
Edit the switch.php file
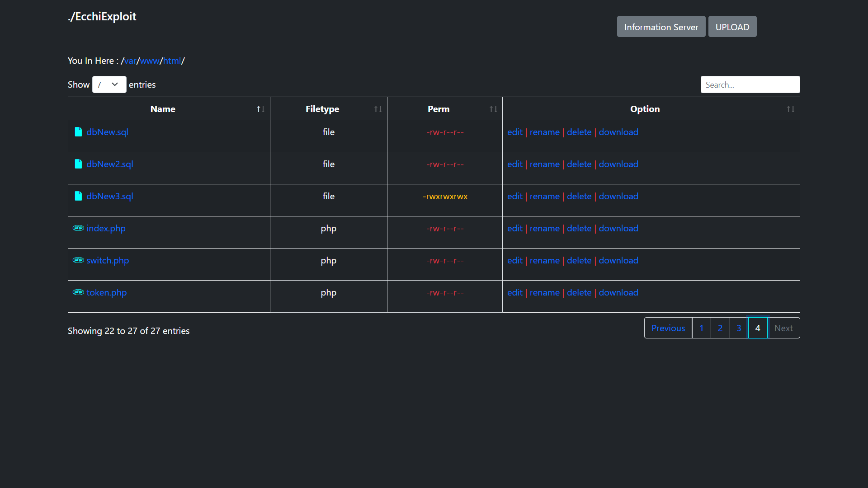pos(514,260)
